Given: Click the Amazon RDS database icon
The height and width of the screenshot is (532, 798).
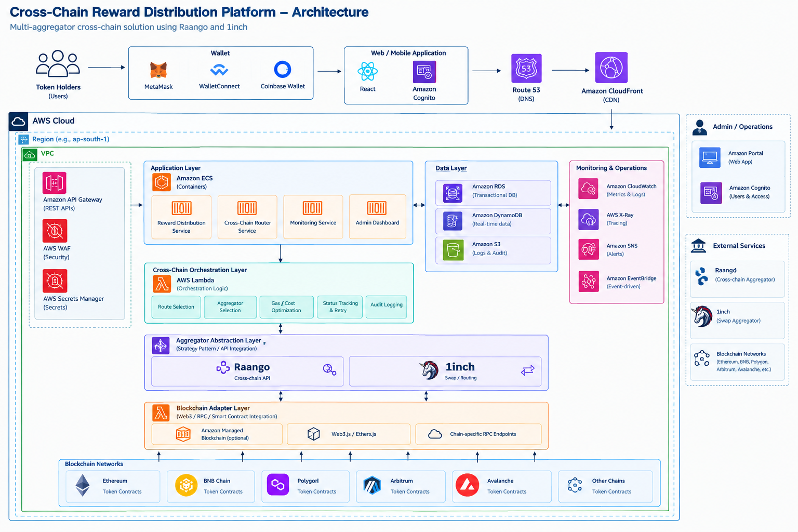Looking at the screenshot, I should [x=453, y=193].
